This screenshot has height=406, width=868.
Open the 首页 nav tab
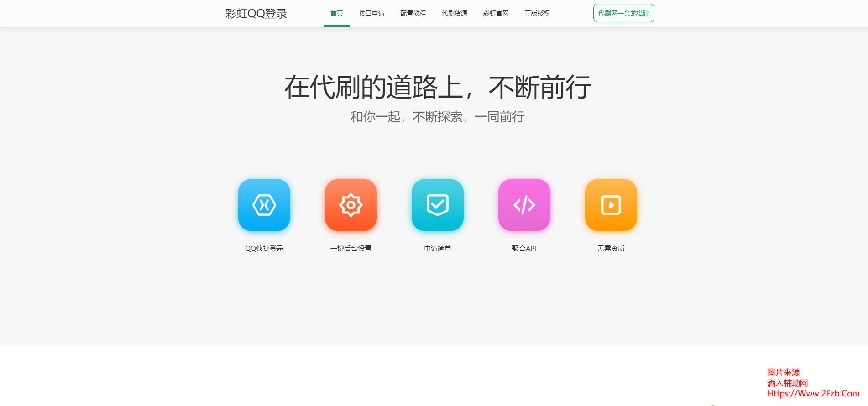click(337, 13)
